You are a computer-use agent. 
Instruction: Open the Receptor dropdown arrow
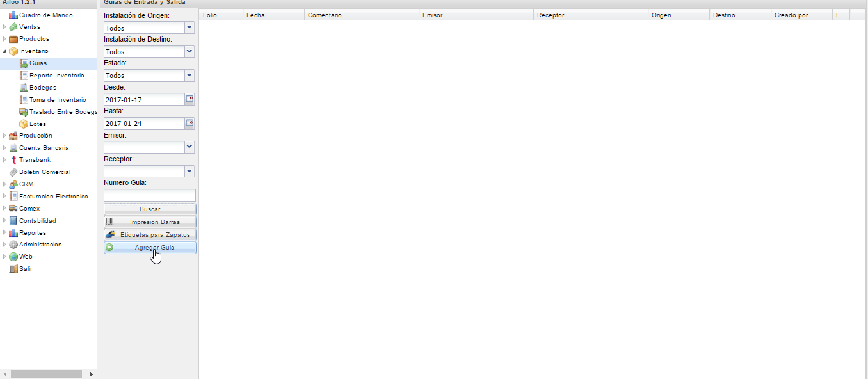tap(189, 171)
